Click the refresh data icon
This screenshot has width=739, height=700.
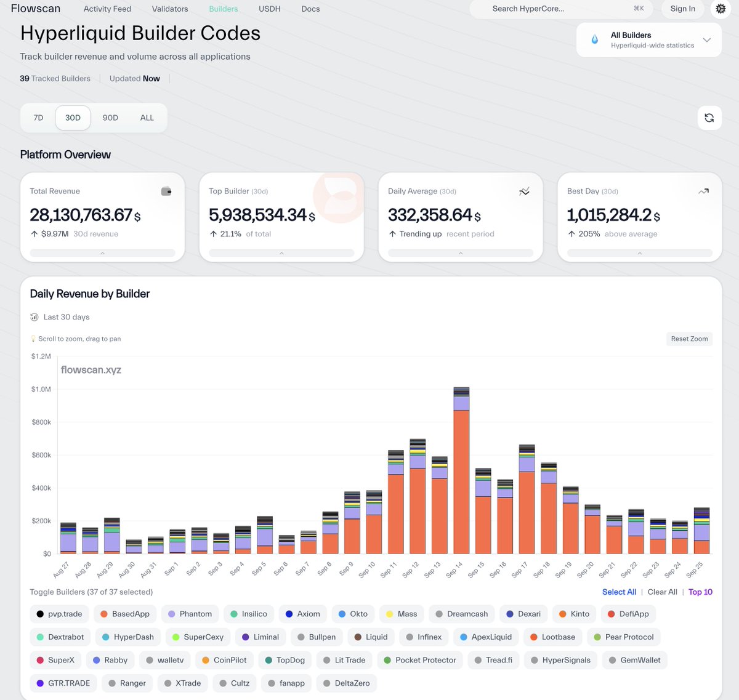[x=709, y=118]
